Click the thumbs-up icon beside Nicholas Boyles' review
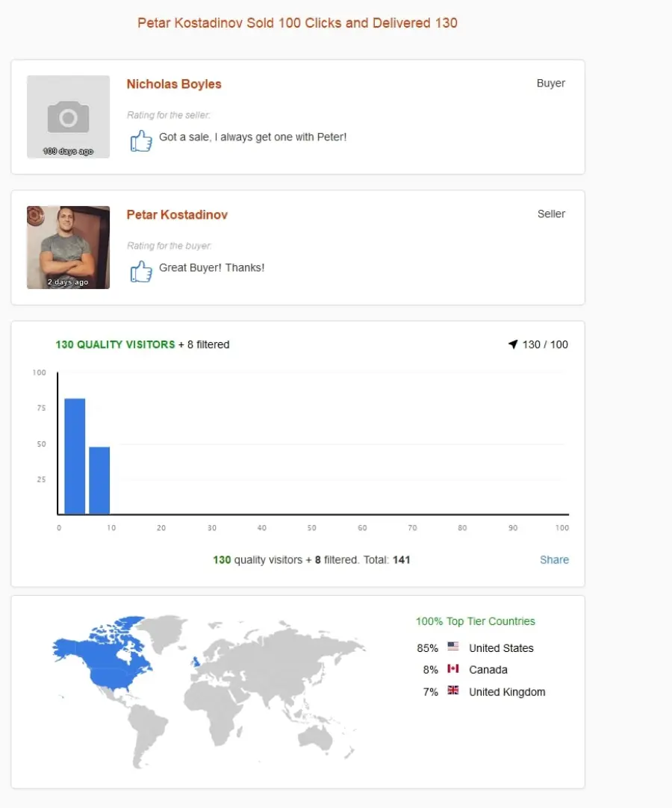This screenshot has width=672, height=808. tap(141, 140)
